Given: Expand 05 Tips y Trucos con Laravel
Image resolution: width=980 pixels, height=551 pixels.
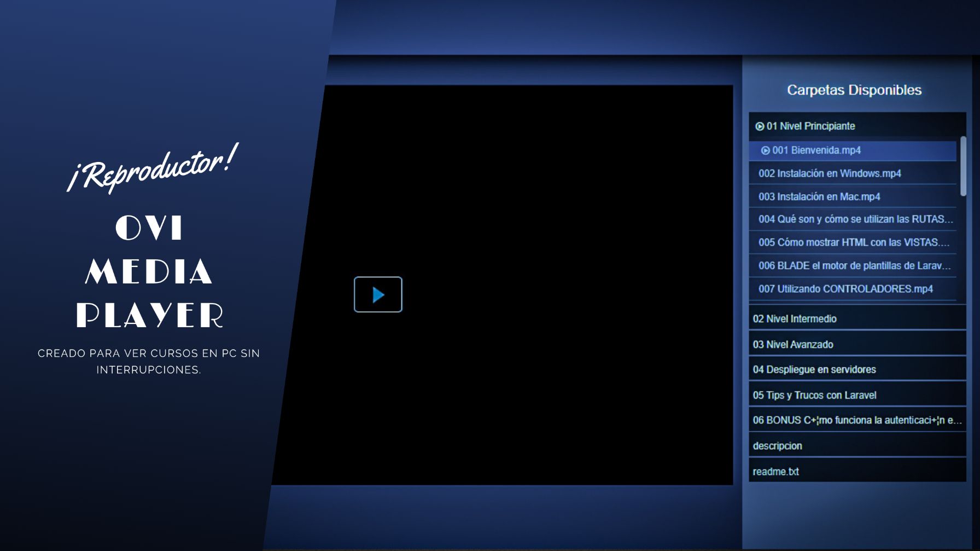Looking at the screenshot, I should coord(857,395).
